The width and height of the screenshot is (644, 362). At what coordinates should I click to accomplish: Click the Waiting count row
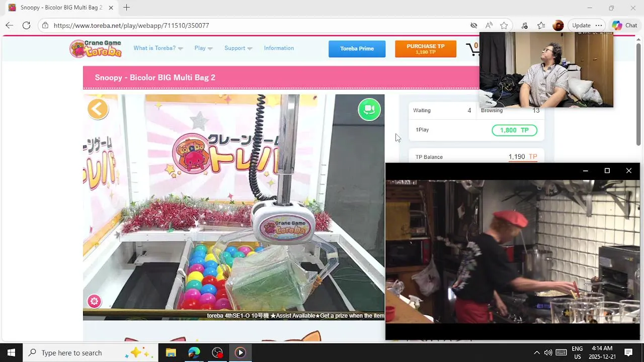[x=442, y=111]
